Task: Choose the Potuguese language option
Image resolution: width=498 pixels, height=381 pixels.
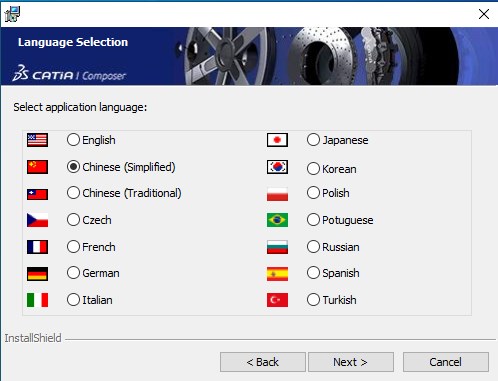Action: 313,220
